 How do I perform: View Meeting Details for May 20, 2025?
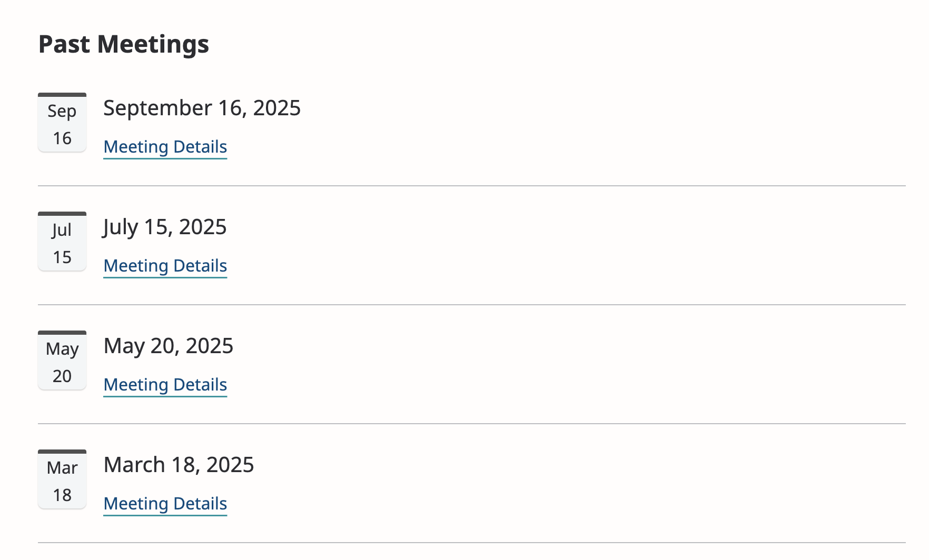[x=165, y=385]
